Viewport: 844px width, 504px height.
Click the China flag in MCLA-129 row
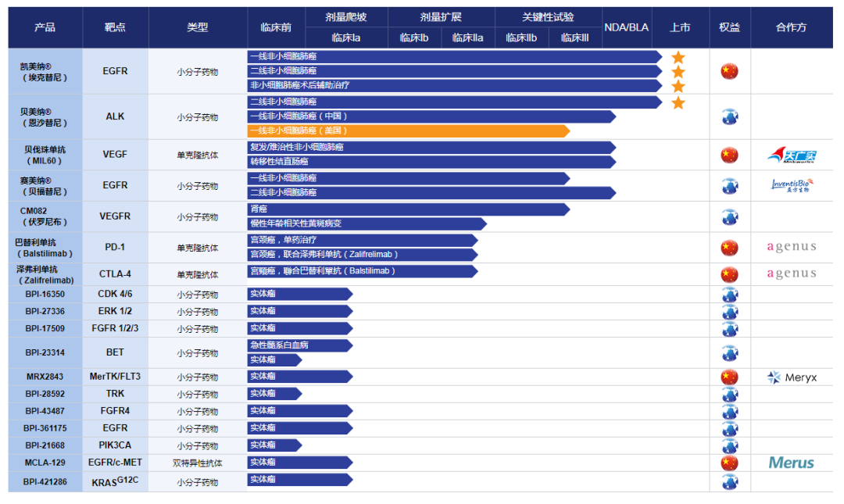[729, 463]
